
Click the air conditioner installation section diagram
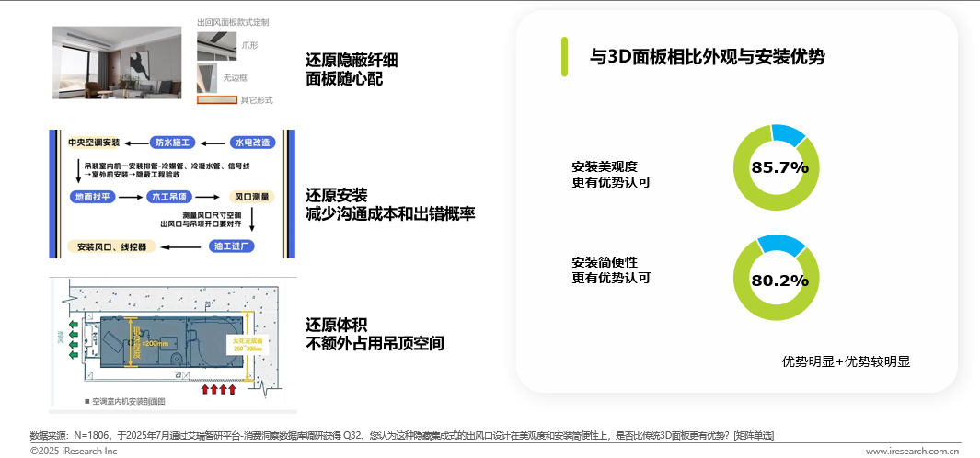173,346
